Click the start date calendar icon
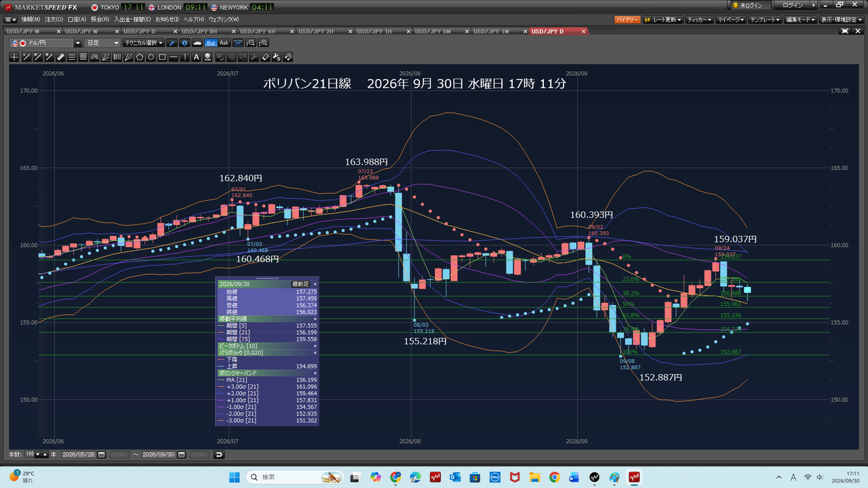The image size is (868, 488). (x=101, y=454)
